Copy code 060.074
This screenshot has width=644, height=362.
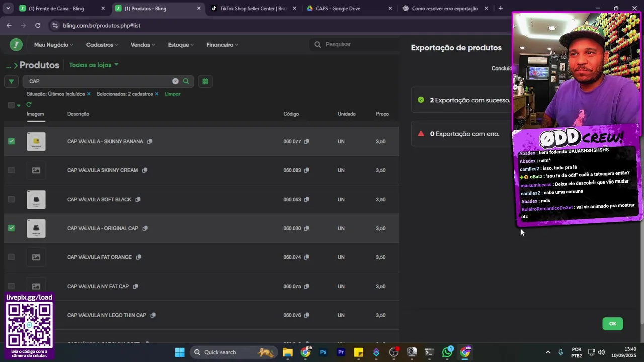coord(306,257)
